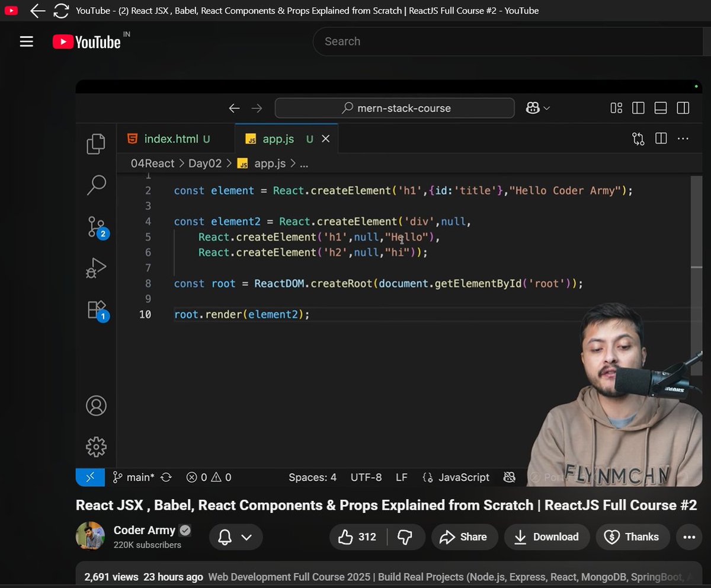Open the Customize Layout control
Image resolution: width=711 pixels, height=588 pixels.
point(616,108)
